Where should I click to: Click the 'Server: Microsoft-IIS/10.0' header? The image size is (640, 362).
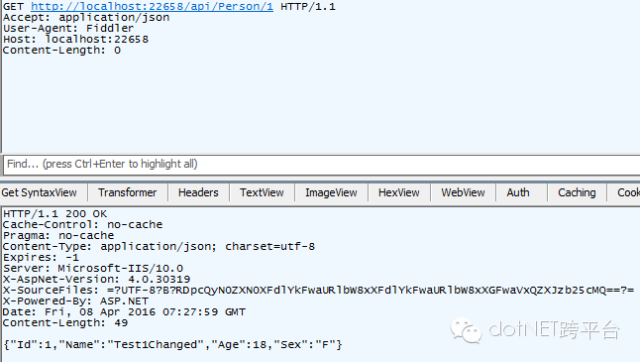click(93, 269)
